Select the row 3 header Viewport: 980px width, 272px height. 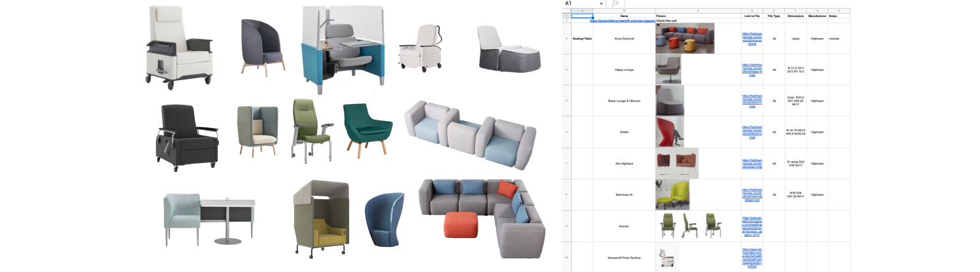click(567, 39)
